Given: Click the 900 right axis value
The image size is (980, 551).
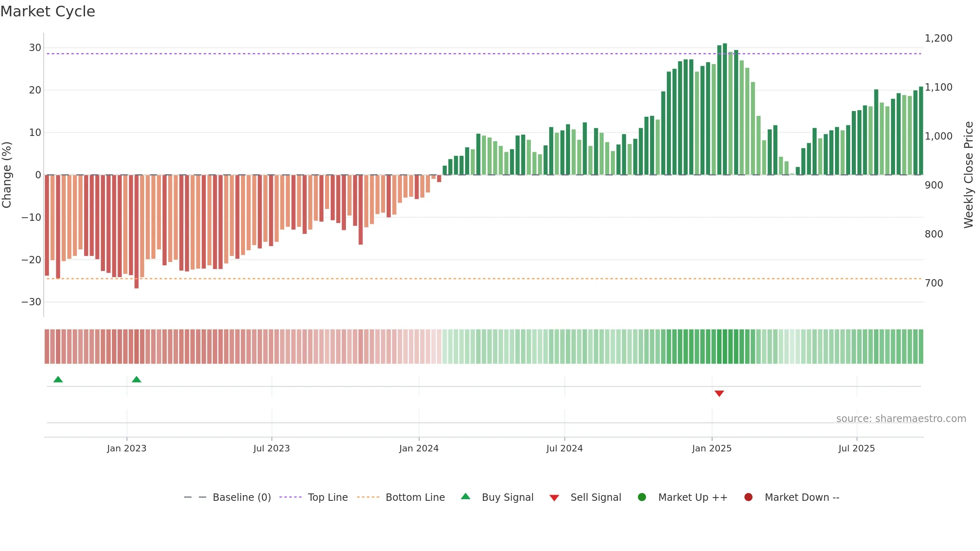Looking at the screenshot, I should point(934,185).
